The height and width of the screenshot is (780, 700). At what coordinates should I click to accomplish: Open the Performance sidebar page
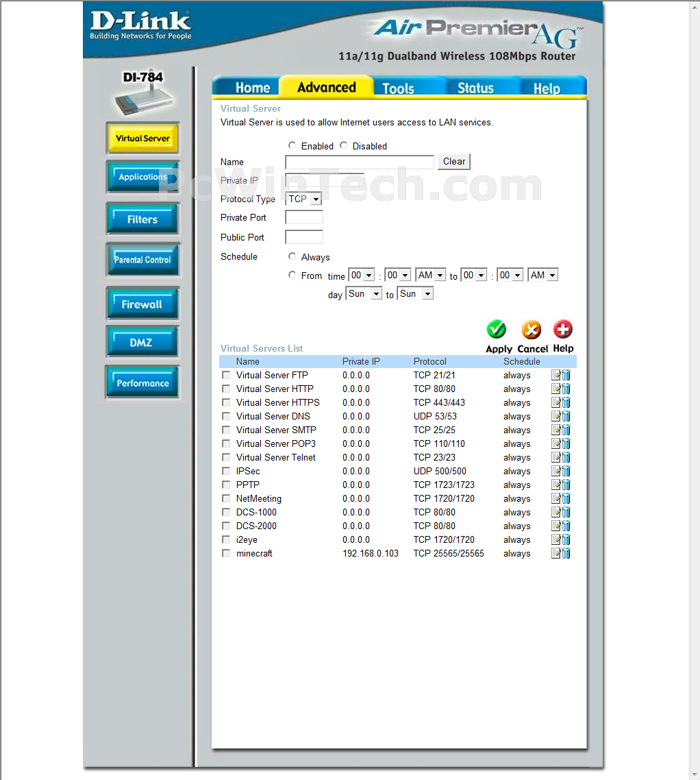click(142, 382)
